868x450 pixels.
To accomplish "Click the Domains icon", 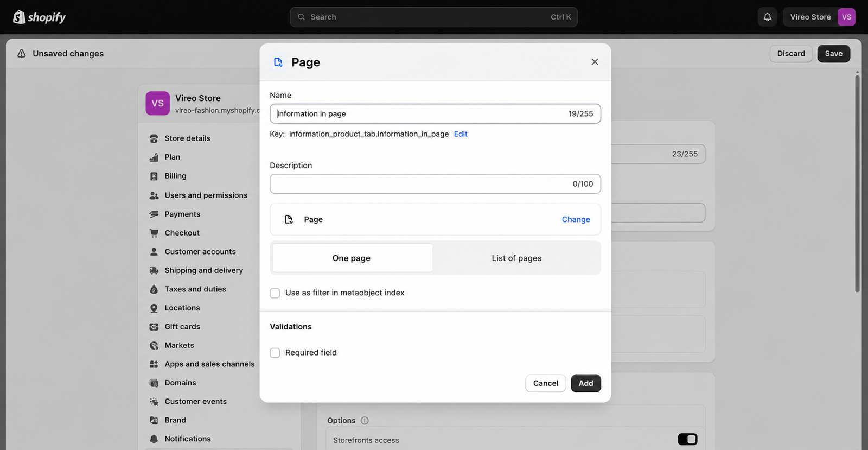I will point(154,383).
